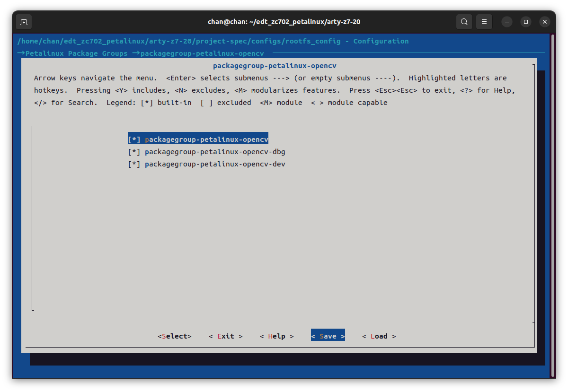Toggle packagegroup-petalinux-opencv-dev checkbox
Viewport: 568px width, 392px height.
(134, 164)
